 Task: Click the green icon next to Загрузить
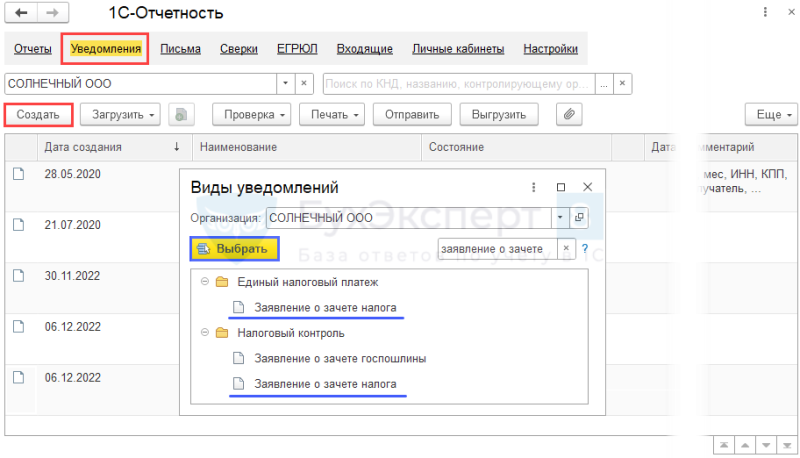[181, 114]
